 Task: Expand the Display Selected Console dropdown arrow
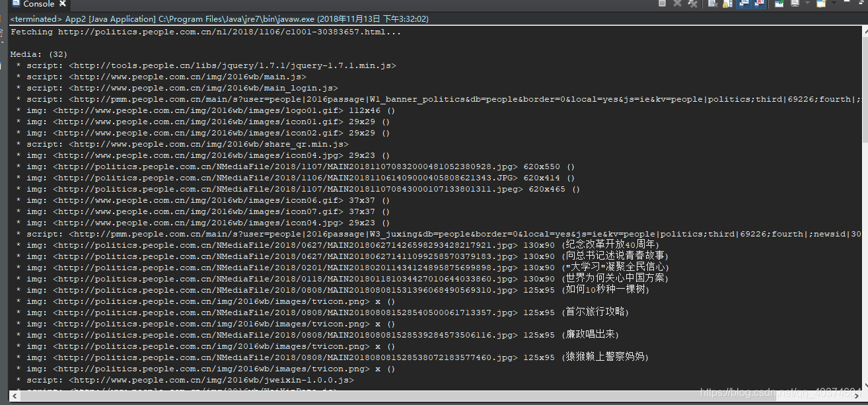tap(807, 5)
